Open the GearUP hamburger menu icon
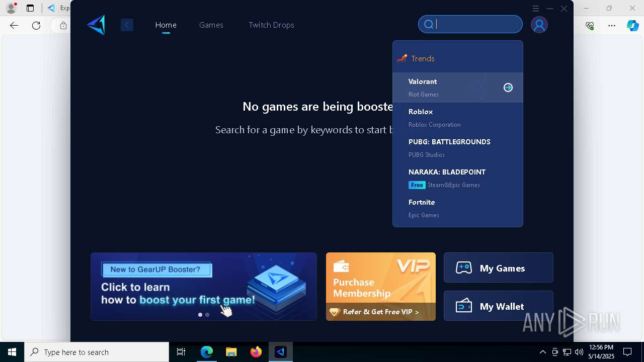Image resolution: width=644 pixels, height=362 pixels. pyautogui.click(x=536, y=9)
